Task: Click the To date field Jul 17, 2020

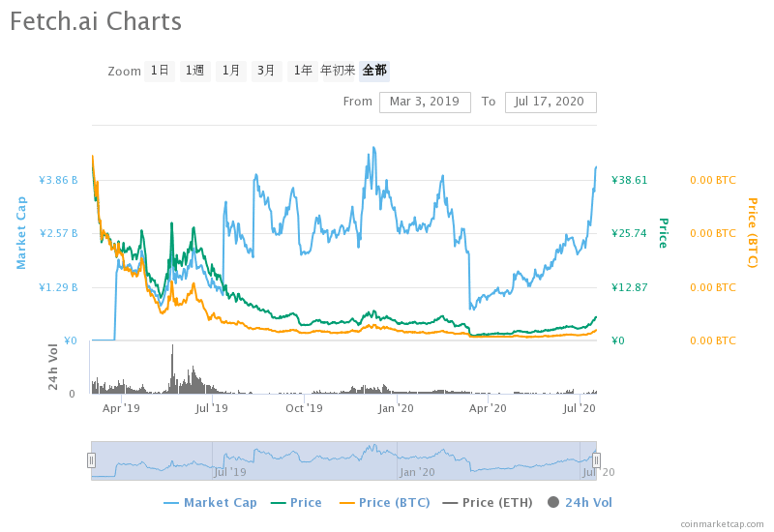Action: pyautogui.click(x=551, y=103)
